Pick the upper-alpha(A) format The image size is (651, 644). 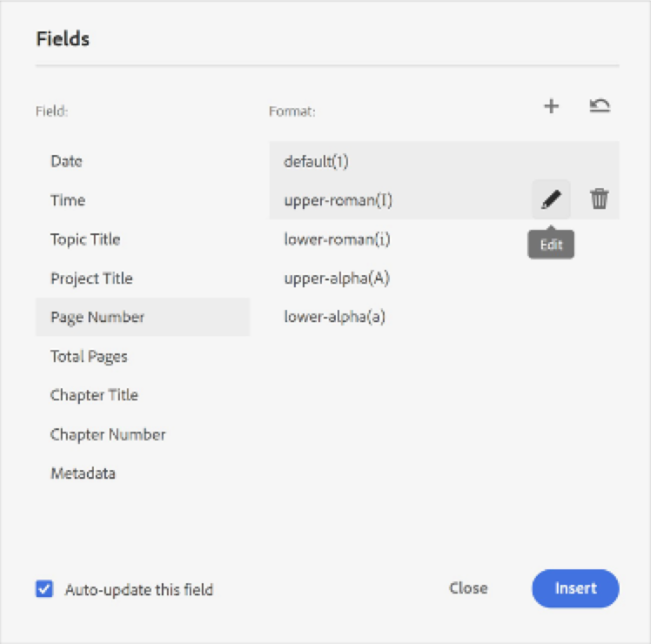tap(337, 278)
